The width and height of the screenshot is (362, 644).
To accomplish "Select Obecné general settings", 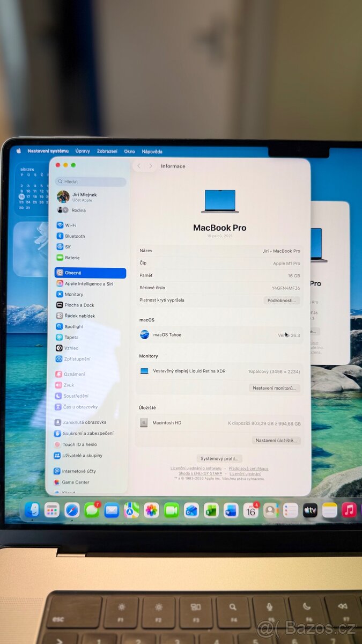I will click(x=90, y=273).
